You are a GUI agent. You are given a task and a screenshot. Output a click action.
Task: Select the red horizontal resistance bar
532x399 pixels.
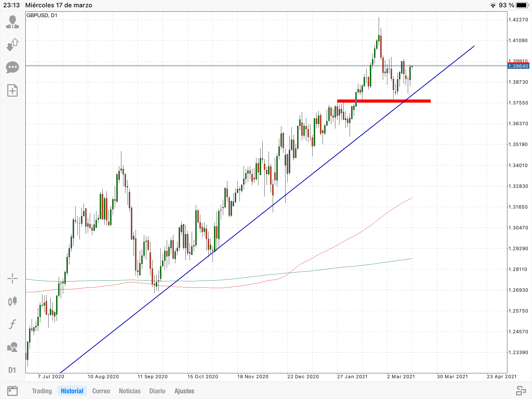[383, 101]
